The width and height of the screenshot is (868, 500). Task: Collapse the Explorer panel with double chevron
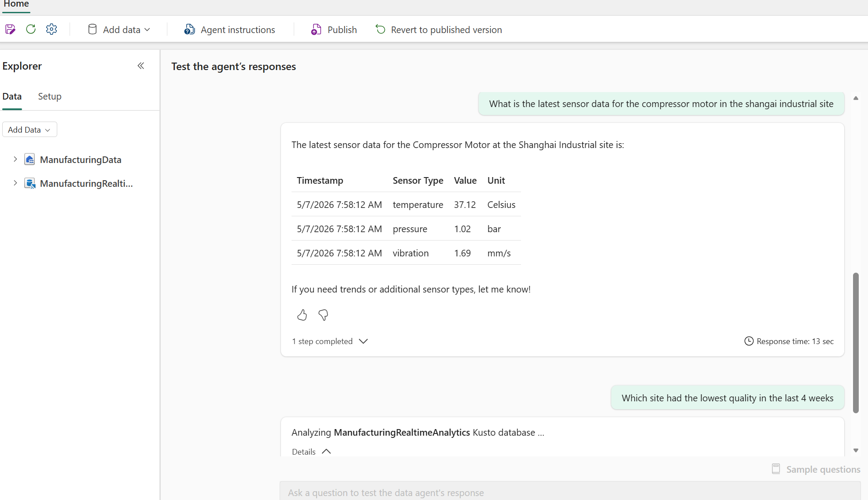(141, 66)
